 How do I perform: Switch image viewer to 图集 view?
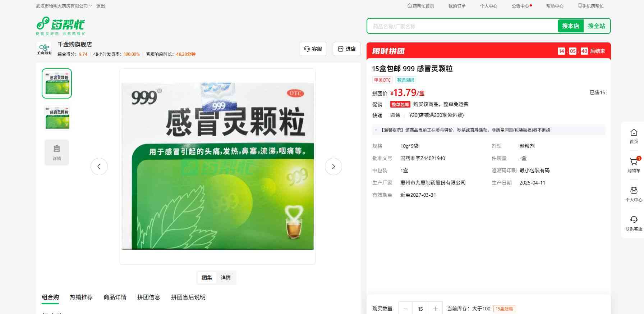(207, 278)
